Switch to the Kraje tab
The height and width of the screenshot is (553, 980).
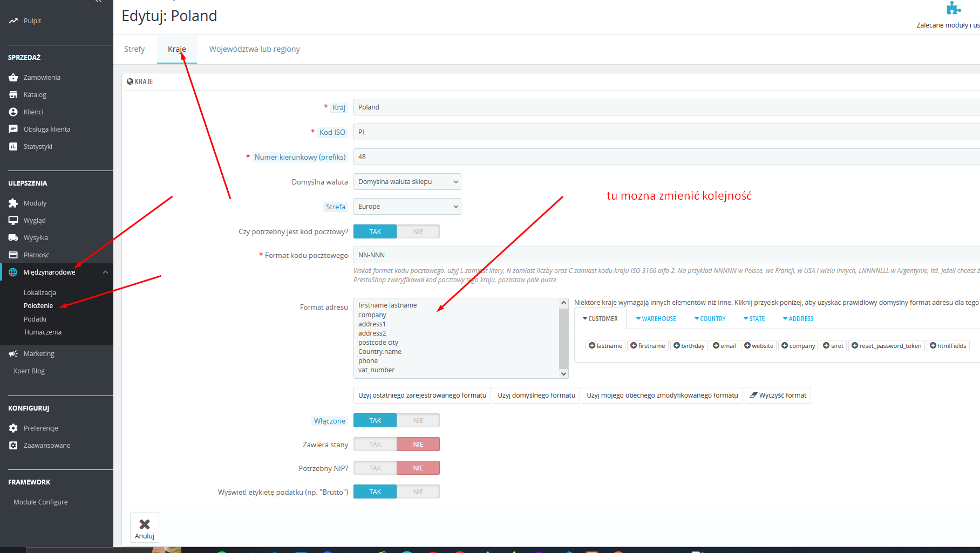pyautogui.click(x=177, y=49)
